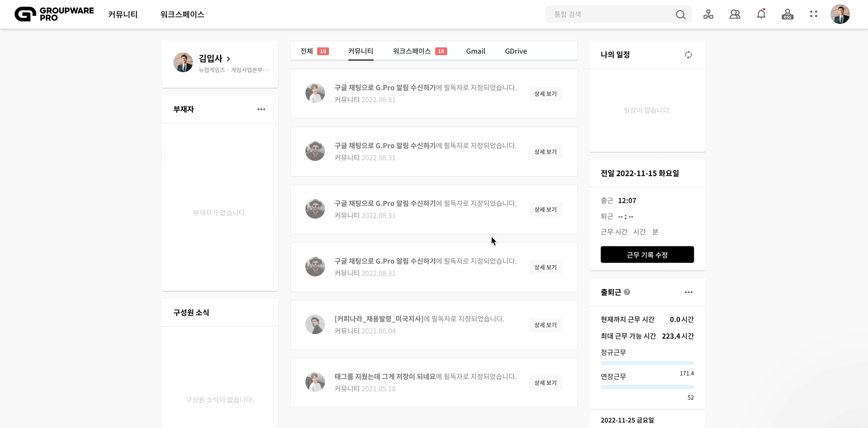Open the contacts people icon

pyautogui.click(x=734, y=14)
